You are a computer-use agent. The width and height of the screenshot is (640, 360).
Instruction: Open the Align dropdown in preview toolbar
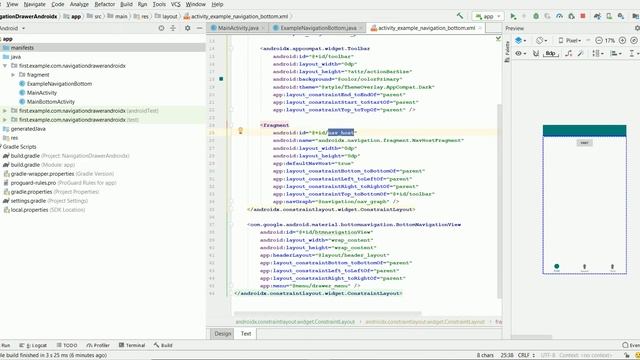[x=616, y=53]
